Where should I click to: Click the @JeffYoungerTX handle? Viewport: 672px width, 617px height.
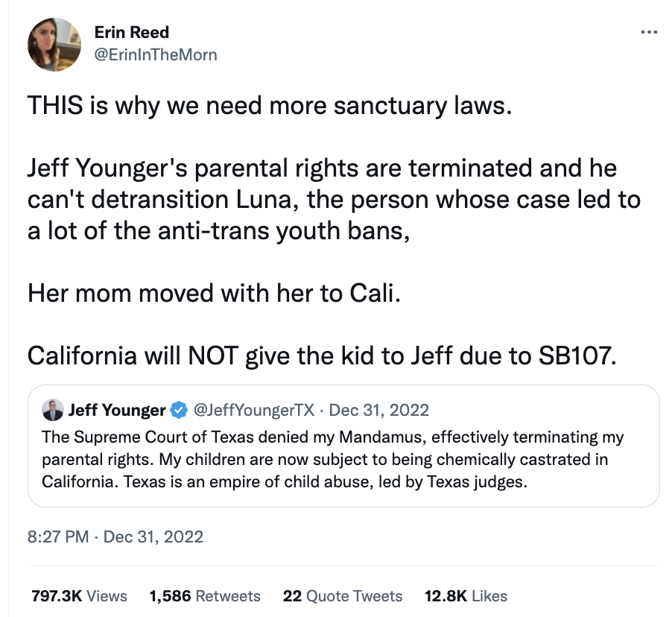(255, 411)
